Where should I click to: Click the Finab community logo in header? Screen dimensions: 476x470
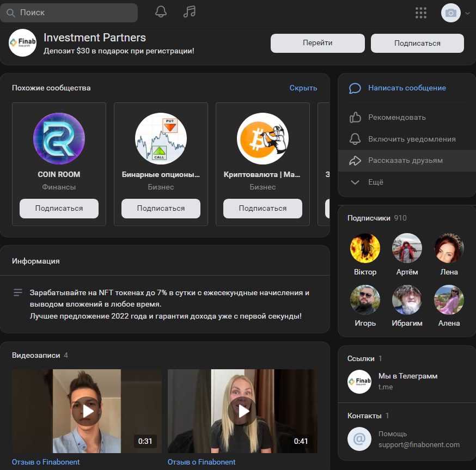pos(22,42)
